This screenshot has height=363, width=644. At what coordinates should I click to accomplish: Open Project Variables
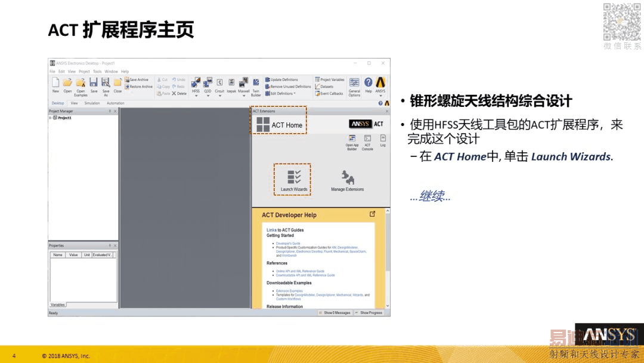click(330, 80)
